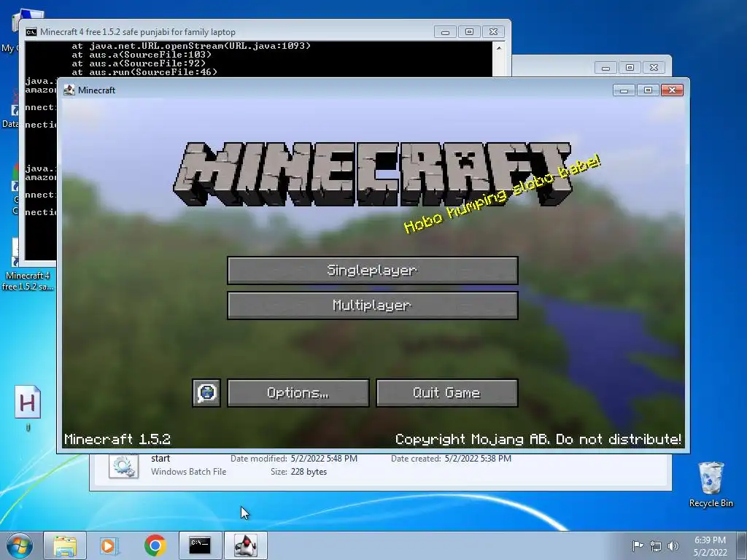This screenshot has height=560, width=747.
Task: Open the Multiplayer menu
Action: pos(373,306)
